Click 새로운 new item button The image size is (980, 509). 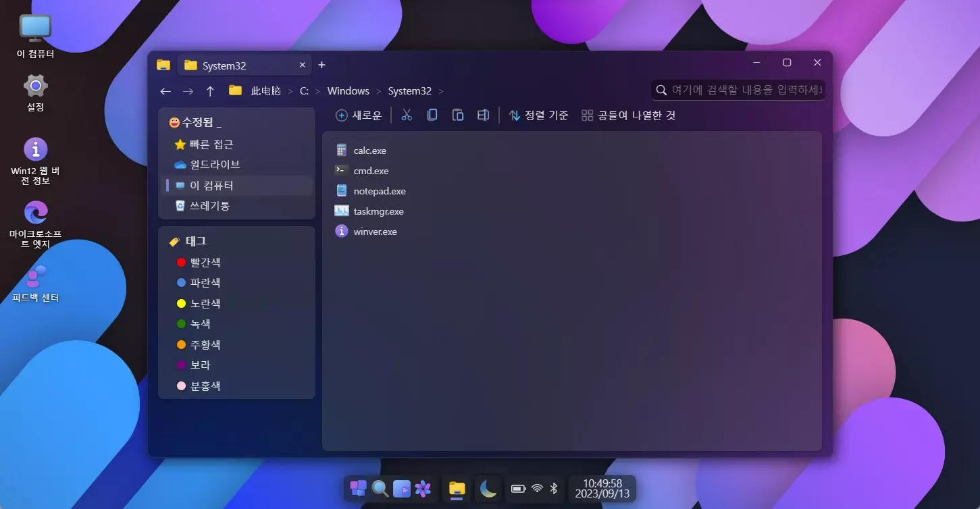(x=359, y=115)
